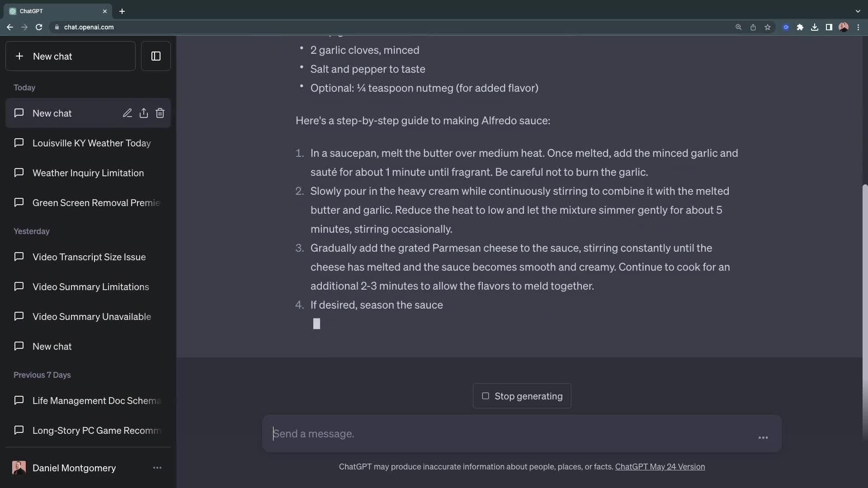Open the browser downloads icon
The height and width of the screenshot is (488, 868).
point(814,27)
